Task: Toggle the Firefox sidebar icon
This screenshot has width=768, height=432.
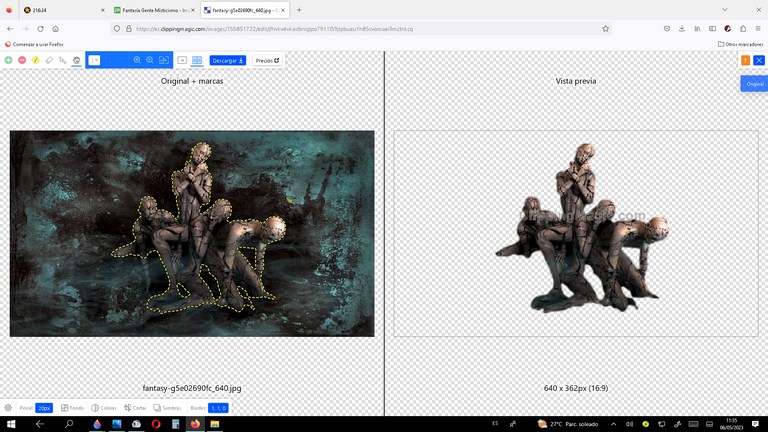Action: (712, 29)
